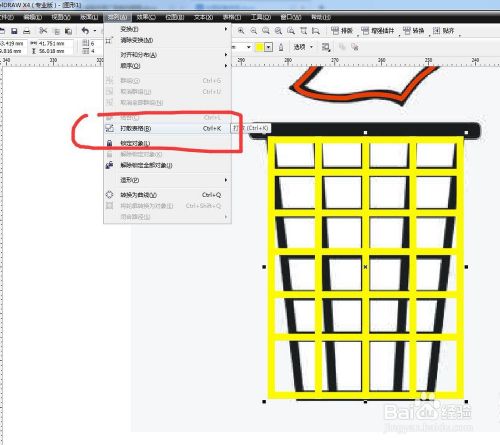Open the 窗口 menu
This screenshot has height=445, width=500.
(x=291, y=17)
